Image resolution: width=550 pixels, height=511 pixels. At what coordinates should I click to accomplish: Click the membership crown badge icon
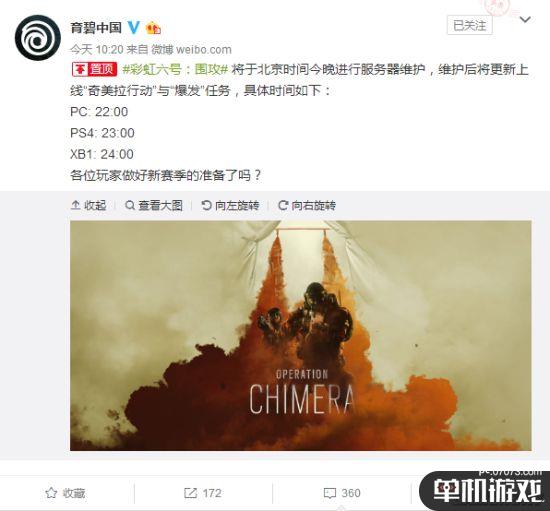click(x=153, y=27)
